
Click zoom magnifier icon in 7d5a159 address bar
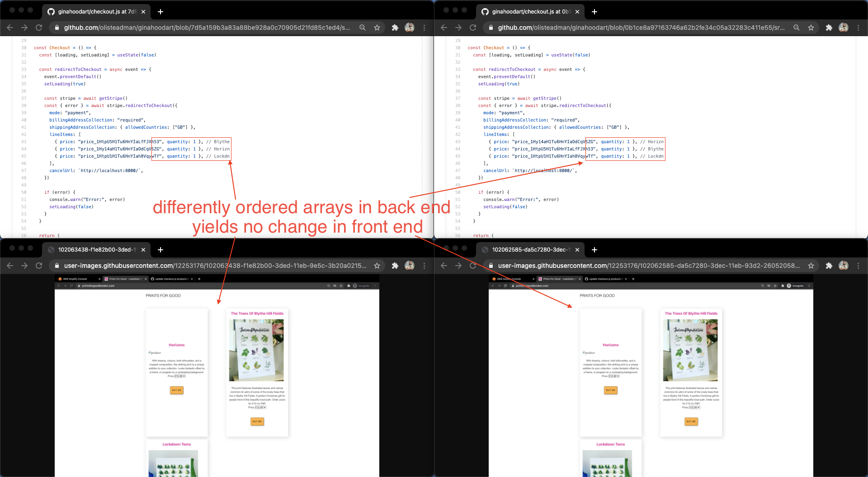coord(363,28)
